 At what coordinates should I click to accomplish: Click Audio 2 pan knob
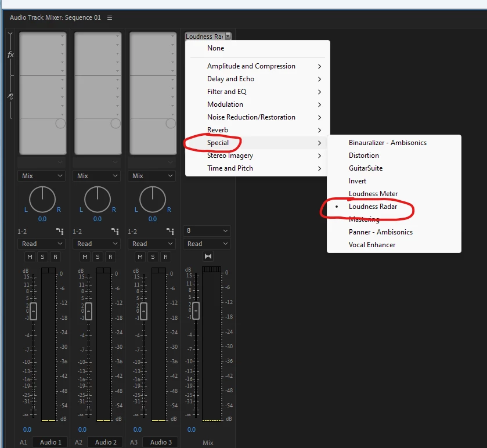[x=98, y=199]
